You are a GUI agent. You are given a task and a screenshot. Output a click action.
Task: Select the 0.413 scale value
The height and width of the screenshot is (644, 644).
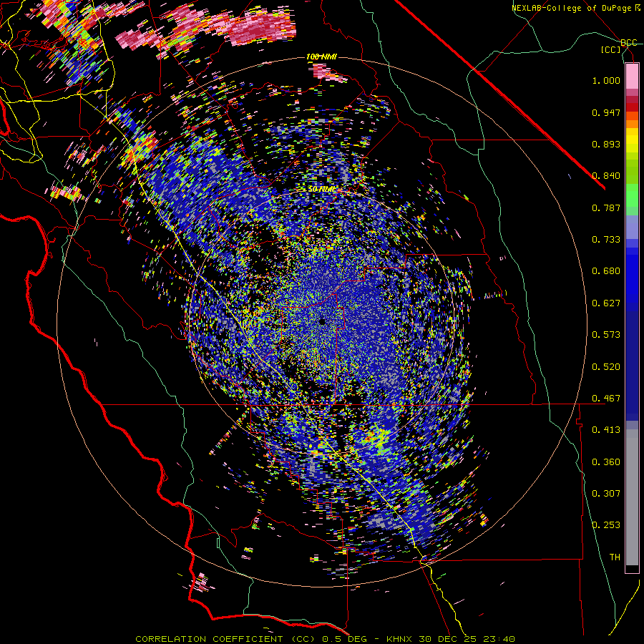(606, 430)
